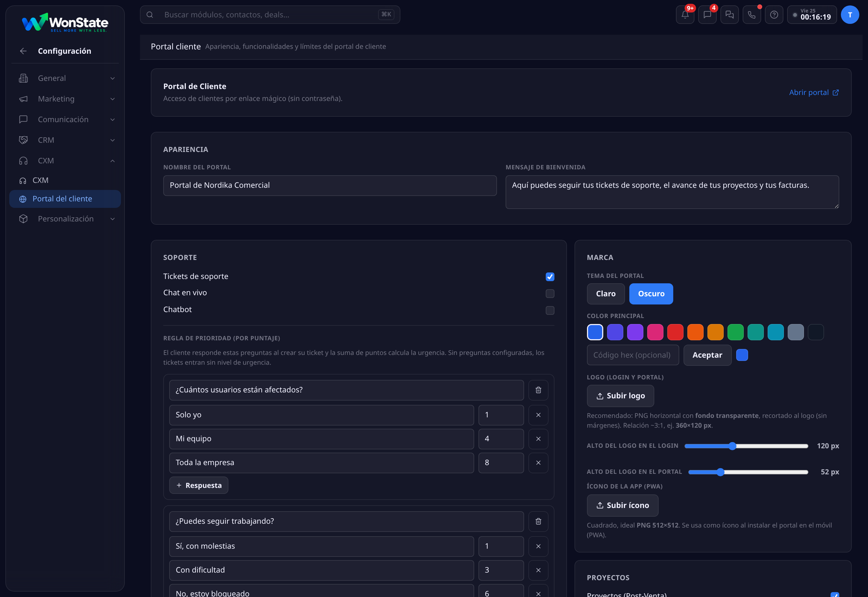Viewport: 868px width, 597px height.
Task: Remove the Sí, con molestias answer
Action: pyautogui.click(x=538, y=546)
